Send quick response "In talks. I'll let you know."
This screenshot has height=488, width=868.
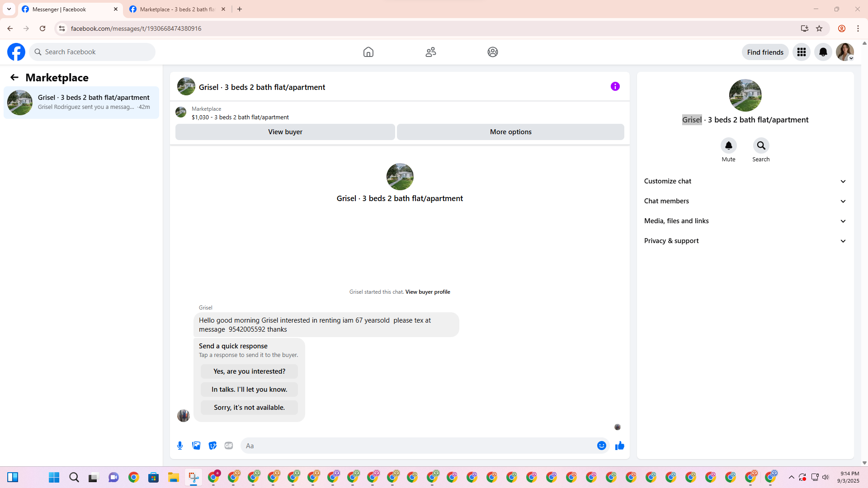[250, 389]
